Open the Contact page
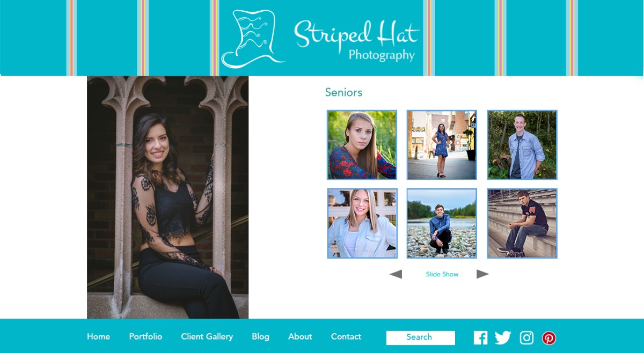The width and height of the screenshot is (644, 353). (346, 336)
